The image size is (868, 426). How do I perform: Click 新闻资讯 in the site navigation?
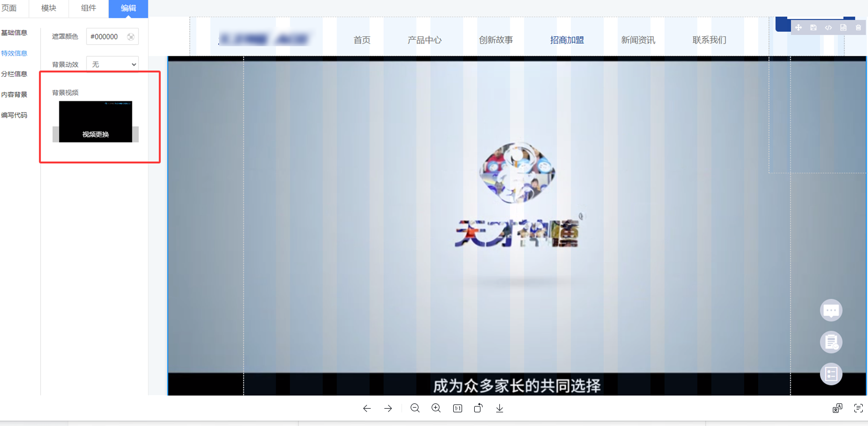coord(638,40)
